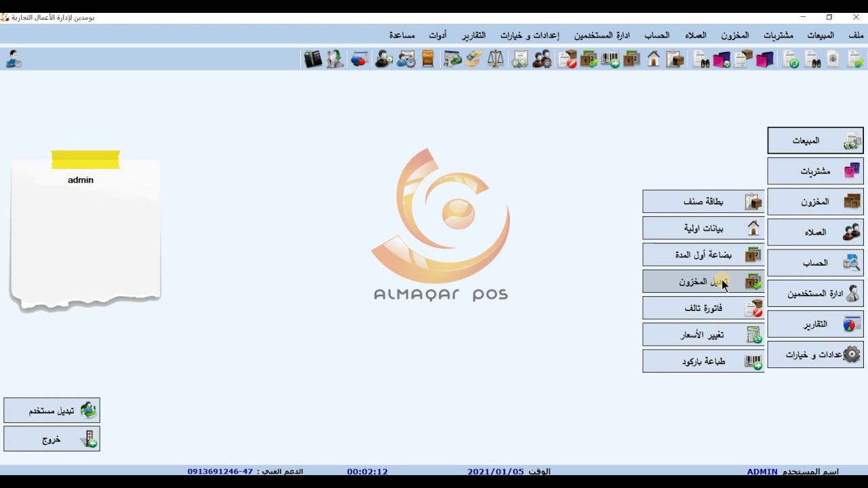Open the بيانات اولية submenu button

coord(703,228)
